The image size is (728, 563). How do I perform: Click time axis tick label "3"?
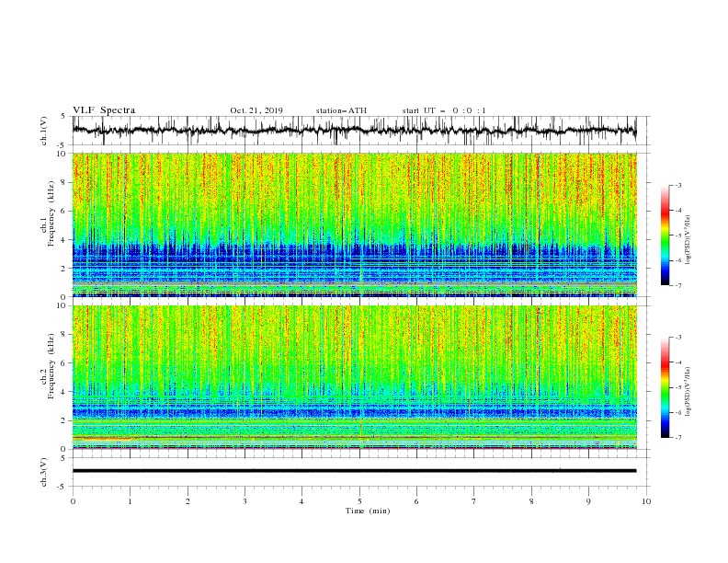(x=245, y=501)
